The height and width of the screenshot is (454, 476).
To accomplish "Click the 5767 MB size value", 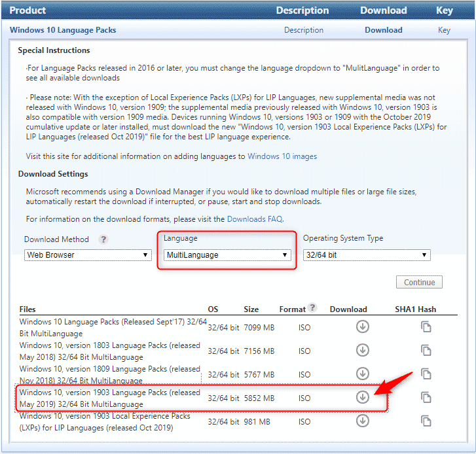I will coord(259,375).
